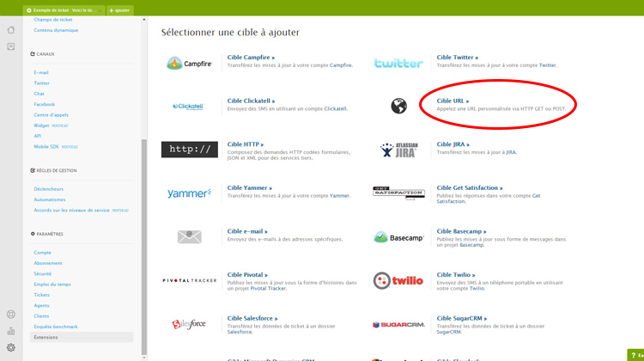Open Cible Basecamp link
The image size is (644, 361).
[x=461, y=231]
